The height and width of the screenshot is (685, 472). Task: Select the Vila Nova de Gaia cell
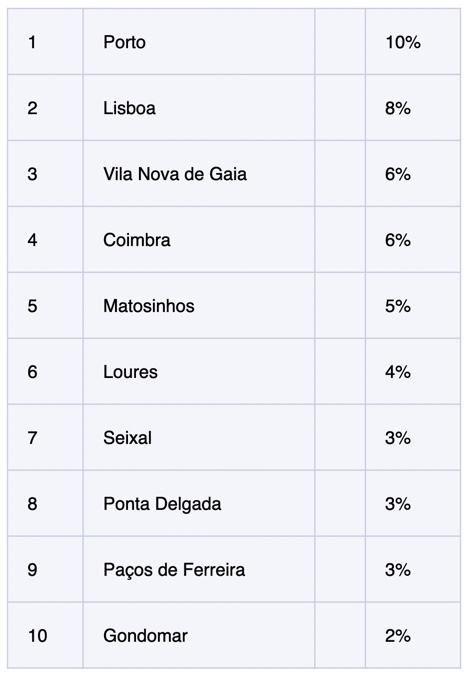pos(199,174)
